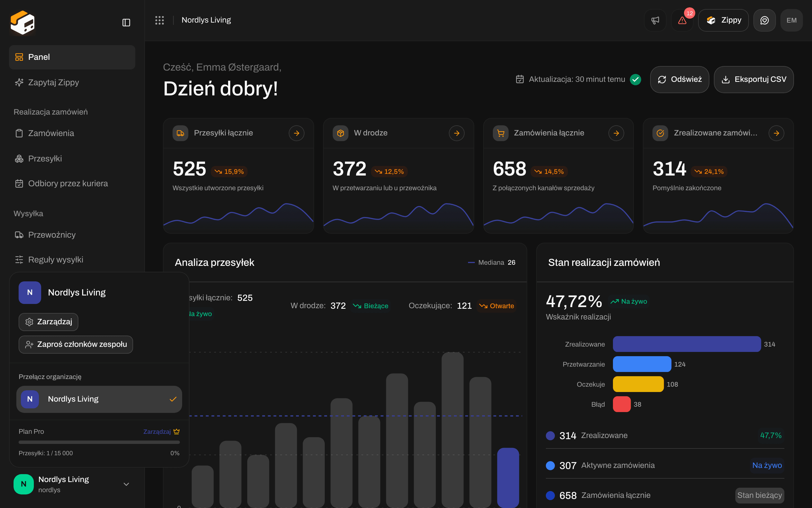Click the red Błąd bar
The image size is (812, 508).
[622, 404]
